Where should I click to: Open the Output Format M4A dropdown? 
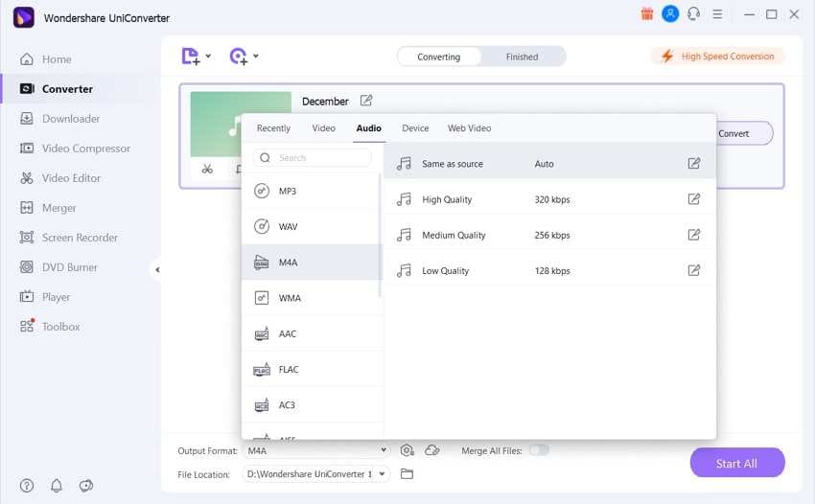(x=316, y=450)
